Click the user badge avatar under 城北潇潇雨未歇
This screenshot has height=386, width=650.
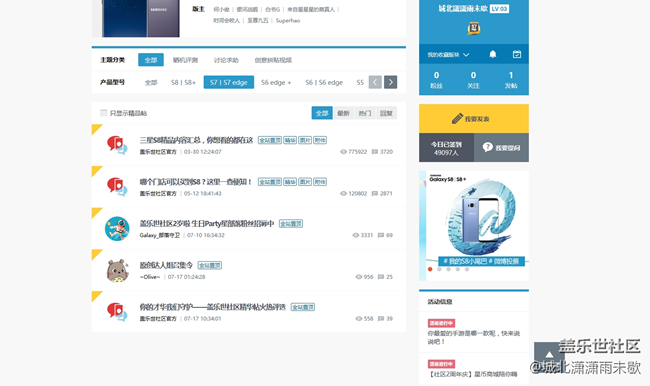tap(474, 29)
